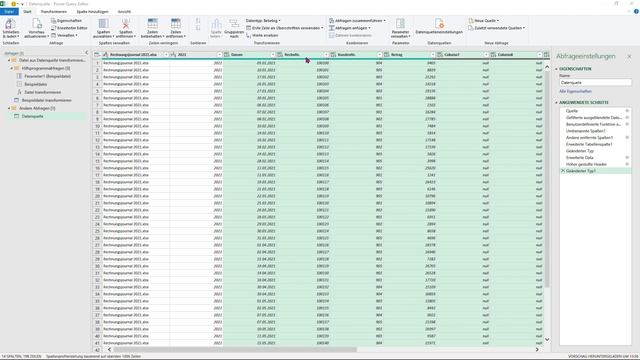Open filter dropdown of the Betrag column
The width and height of the screenshot is (640, 360).
pos(433,55)
